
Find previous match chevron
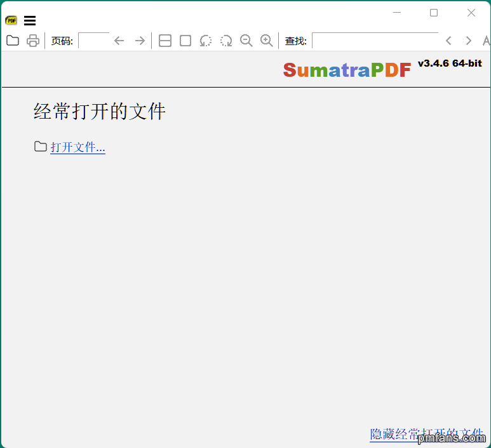tap(448, 41)
